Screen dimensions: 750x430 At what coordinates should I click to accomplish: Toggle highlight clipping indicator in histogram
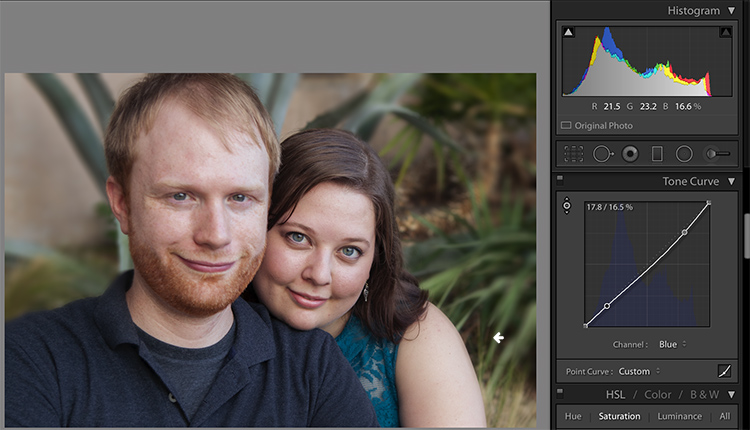(x=726, y=32)
